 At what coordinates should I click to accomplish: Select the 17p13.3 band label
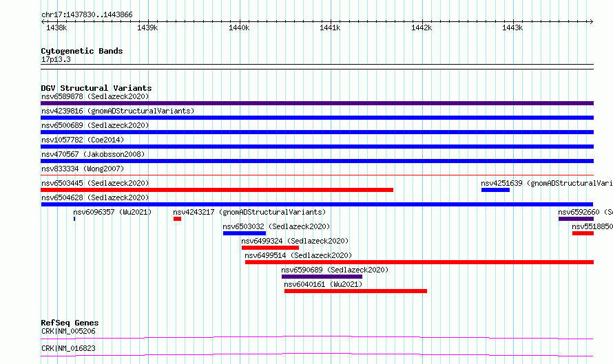pos(56,59)
